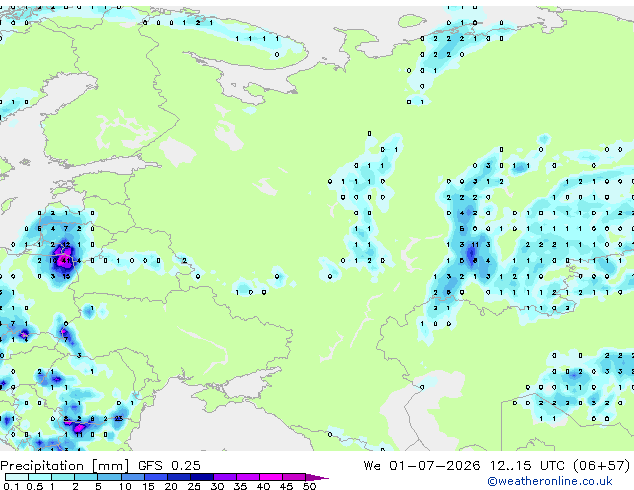The width and height of the screenshot is (634, 490).
Task: Click the above-50 mm arrow-shaped legend end
Action: pyautogui.click(x=317, y=477)
